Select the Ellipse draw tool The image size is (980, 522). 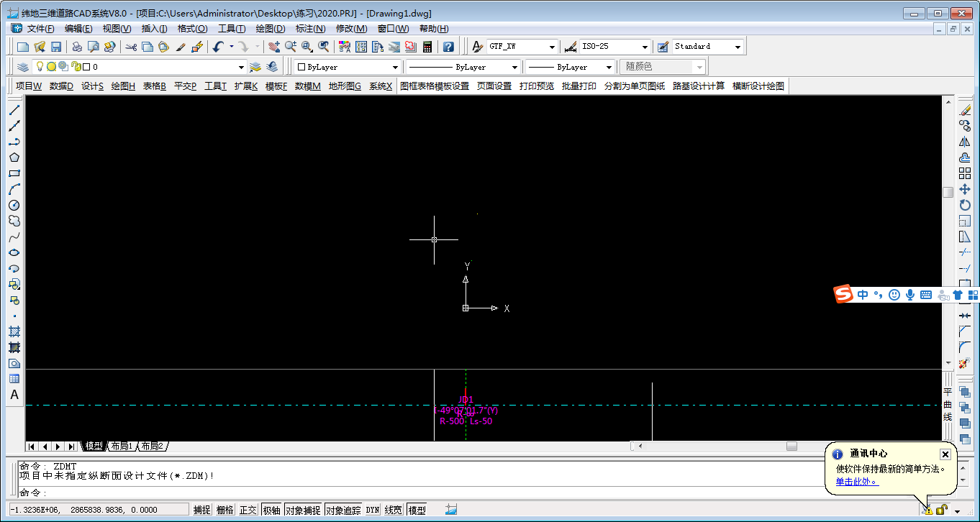14,252
